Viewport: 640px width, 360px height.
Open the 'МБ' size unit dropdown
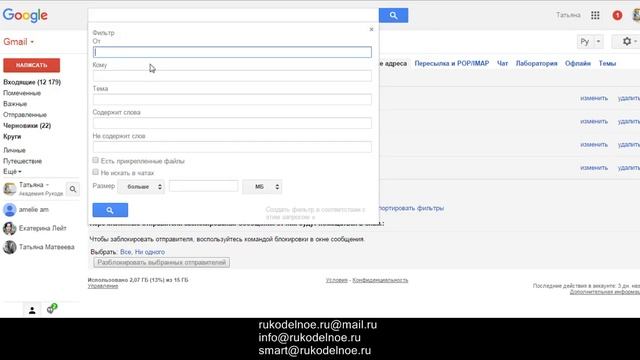[262, 187]
